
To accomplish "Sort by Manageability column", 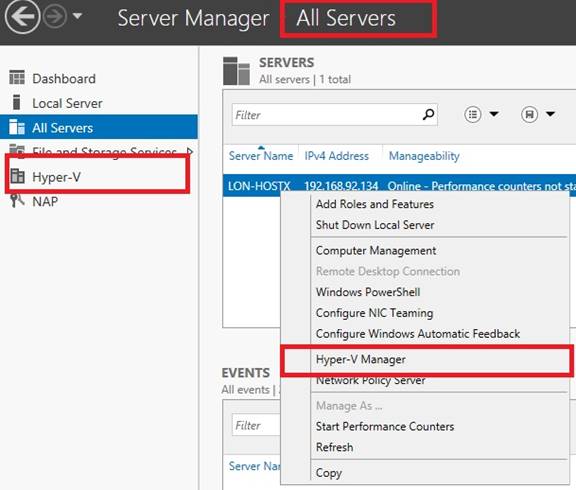I will (x=424, y=156).
